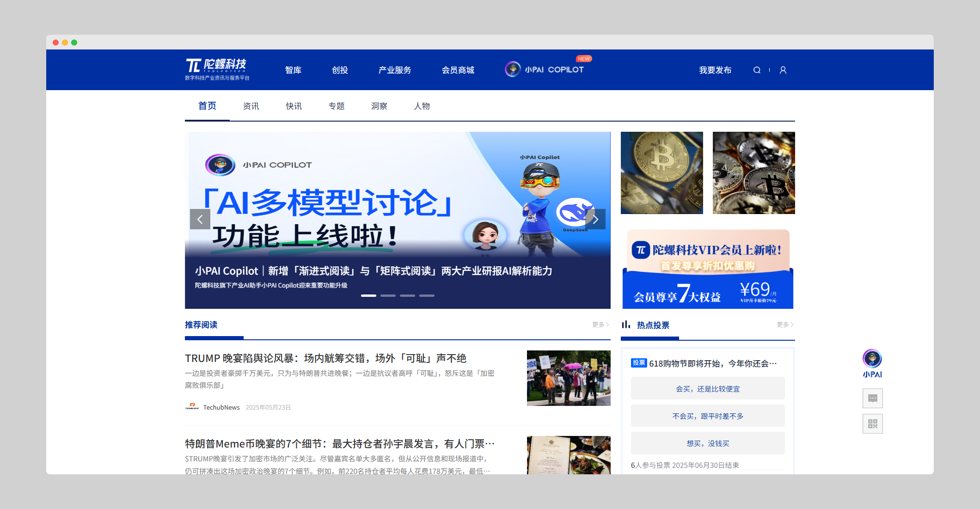Screen dimensions: 980x509
Task: Open the protest crowd article thumbnail
Action: click(x=569, y=378)
